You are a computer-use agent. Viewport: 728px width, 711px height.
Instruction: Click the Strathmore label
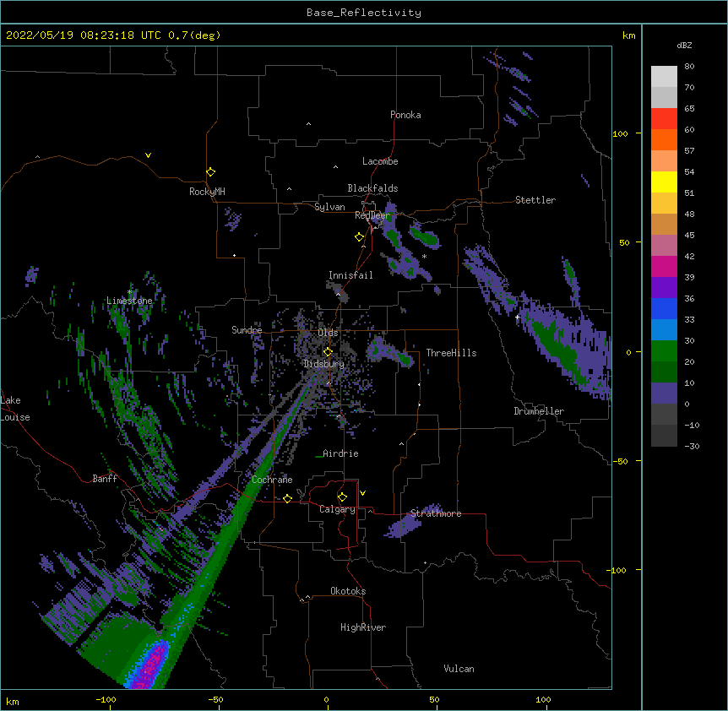pyautogui.click(x=436, y=513)
